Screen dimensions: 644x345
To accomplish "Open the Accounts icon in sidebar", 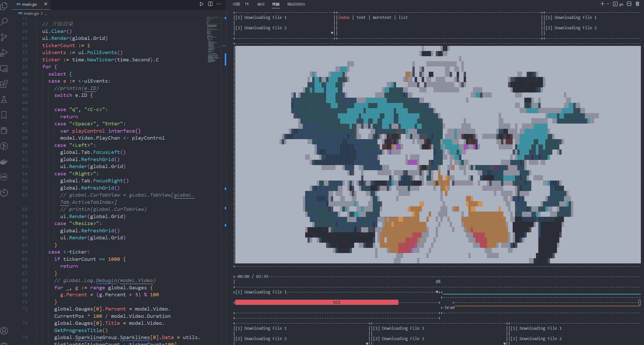I will click(4, 331).
